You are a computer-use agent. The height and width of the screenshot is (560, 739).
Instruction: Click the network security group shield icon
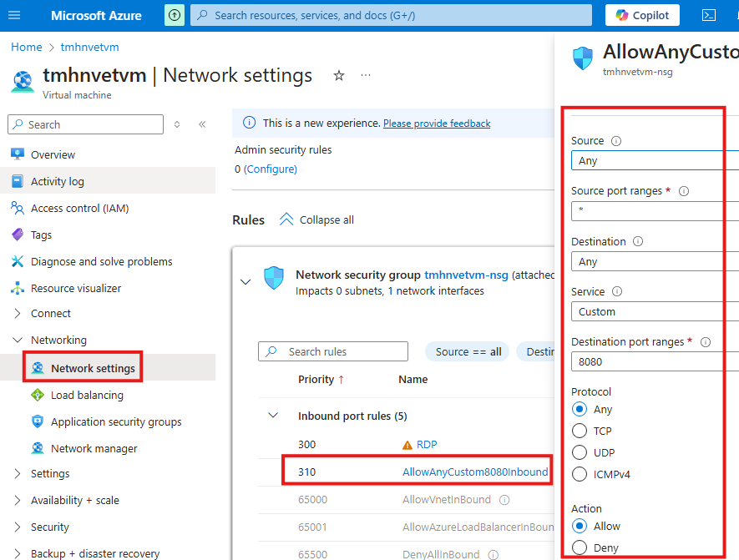pos(274,277)
